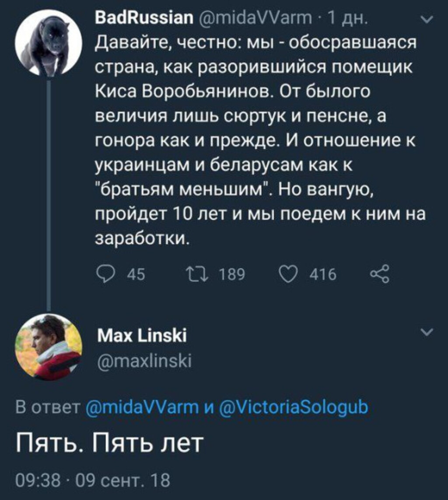
Task: Click the BadRussian display name
Action: [x=143, y=18]
